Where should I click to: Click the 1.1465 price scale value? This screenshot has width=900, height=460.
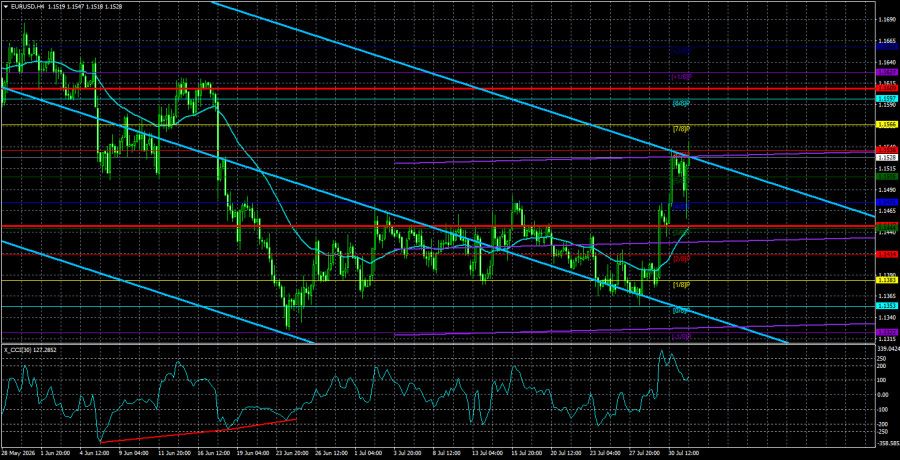887,211
